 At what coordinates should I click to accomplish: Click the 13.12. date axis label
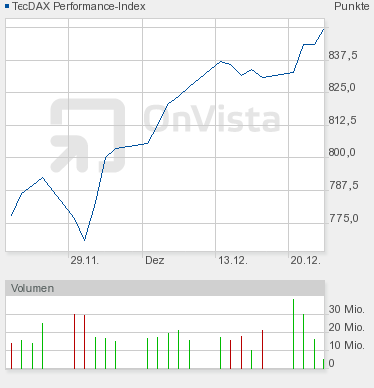[233, 260]
